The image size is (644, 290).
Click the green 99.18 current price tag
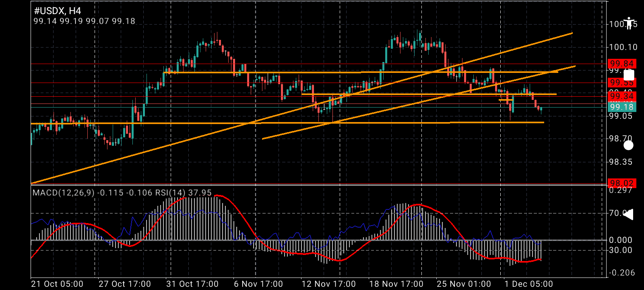622,107
